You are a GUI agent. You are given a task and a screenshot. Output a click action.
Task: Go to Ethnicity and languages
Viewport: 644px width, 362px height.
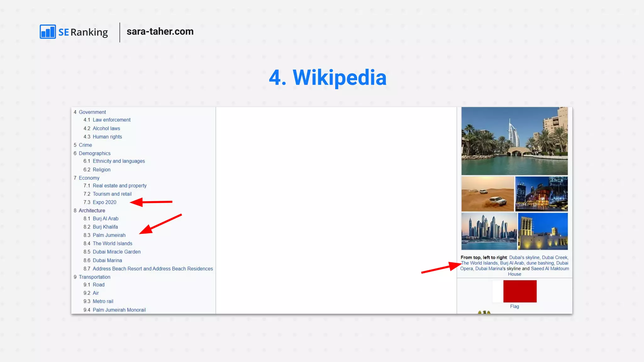[x=119, y=161]
